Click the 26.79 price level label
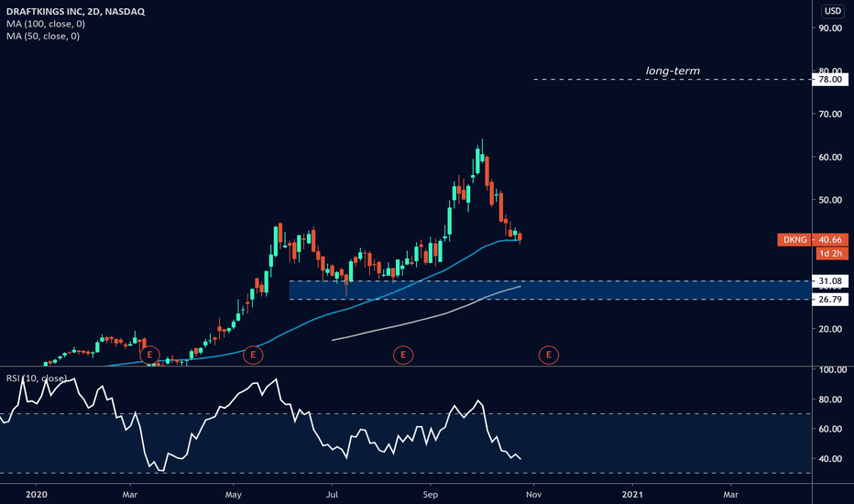 (830, 299)
